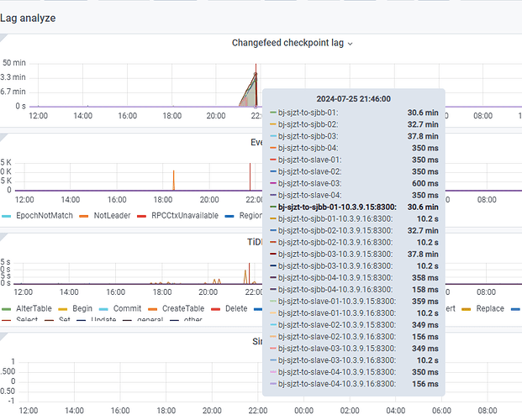
Task: Click the info corner icon of the second panel
Action: (x=3, y=134)
